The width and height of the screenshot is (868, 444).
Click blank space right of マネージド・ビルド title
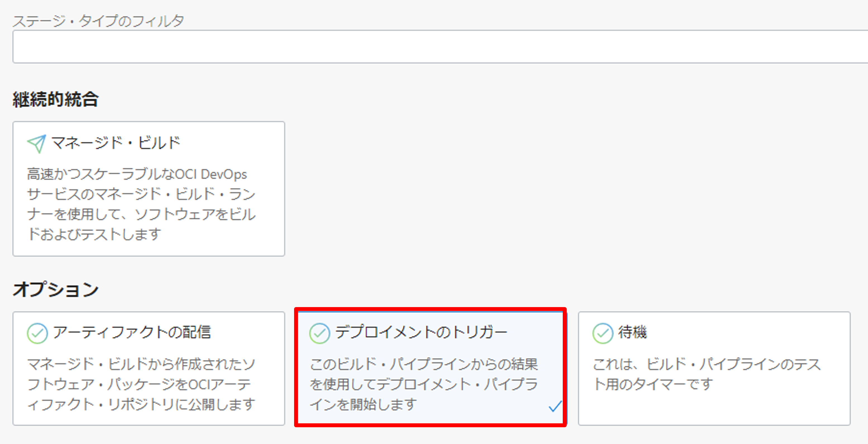coord(232,143)
